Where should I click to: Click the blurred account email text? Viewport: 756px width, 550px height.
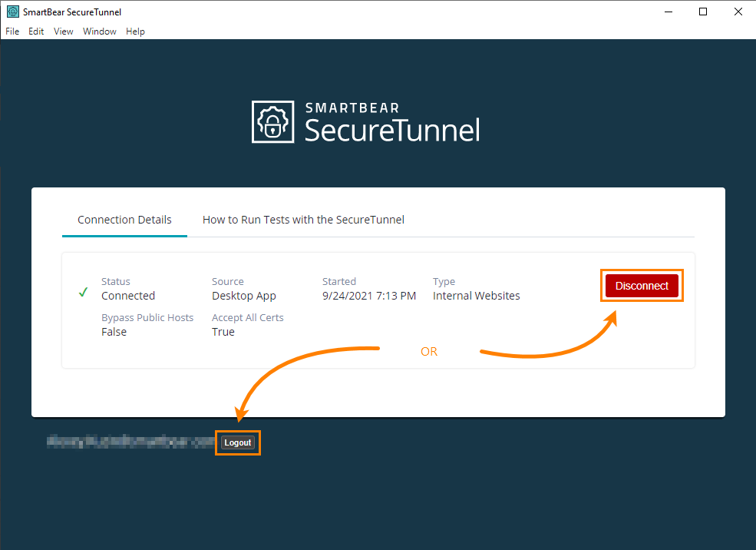(130, 442)
